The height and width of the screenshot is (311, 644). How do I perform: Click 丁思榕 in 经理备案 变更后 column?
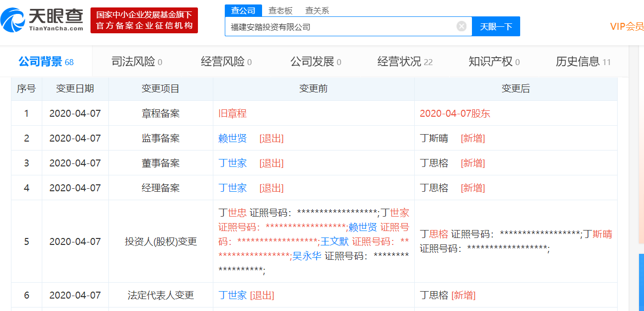[434, 188]
